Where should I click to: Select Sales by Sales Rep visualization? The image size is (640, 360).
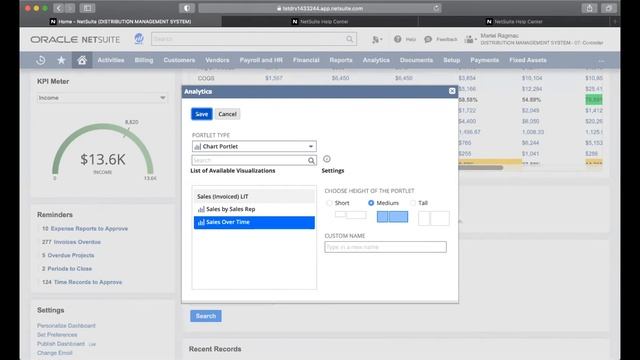[x=254, y=209]
